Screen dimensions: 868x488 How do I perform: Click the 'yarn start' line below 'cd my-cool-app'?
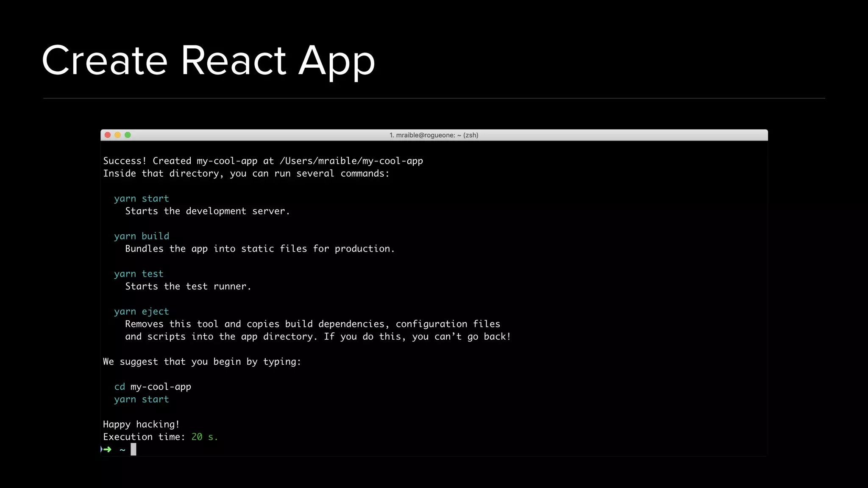[142, 399]
